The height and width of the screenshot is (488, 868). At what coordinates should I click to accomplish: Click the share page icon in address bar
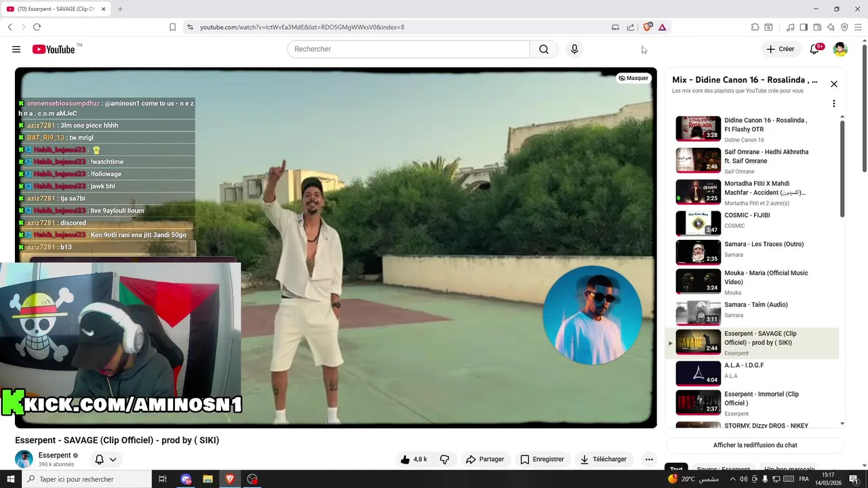[631, 27]
